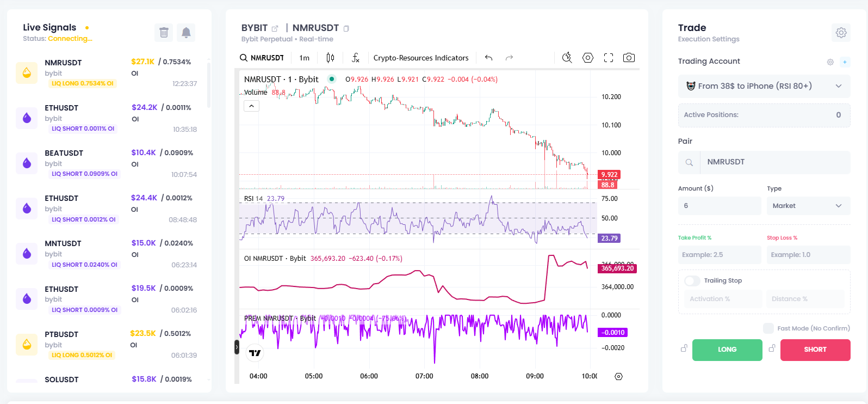This screenshot has height=404, width=868.
Task: Open chart time axis settings gear
Action: [x=618, y=376]
